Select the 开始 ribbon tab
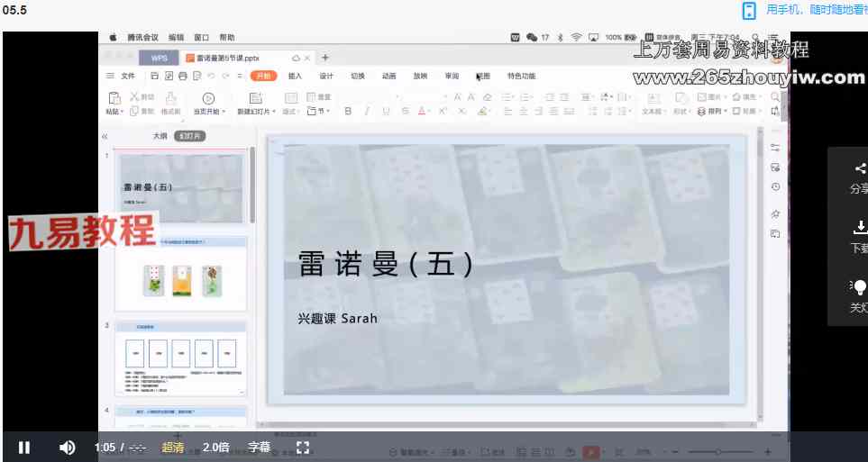Image resolution: width=868 pixels, height=462 pixels. pyautogui.click(x=263, y=77)
